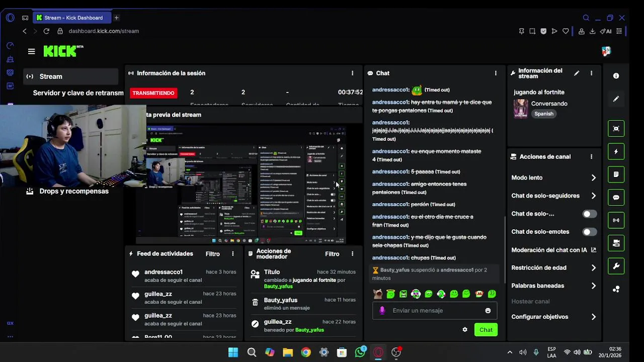The image size is (644, 362).
Task: Open Servidor y clave de retransmisión
Action: pos(78,93)
